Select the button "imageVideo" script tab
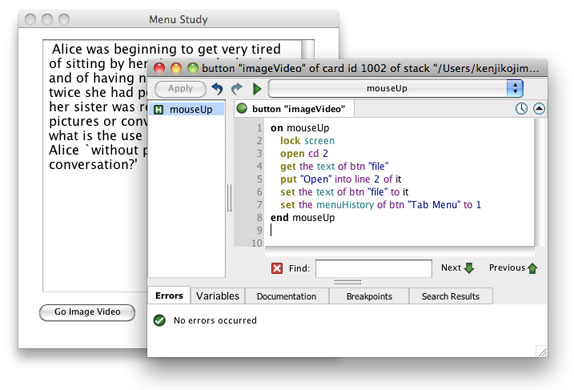Viewport: 574px width, 390px height. click(x=294, y=109)
